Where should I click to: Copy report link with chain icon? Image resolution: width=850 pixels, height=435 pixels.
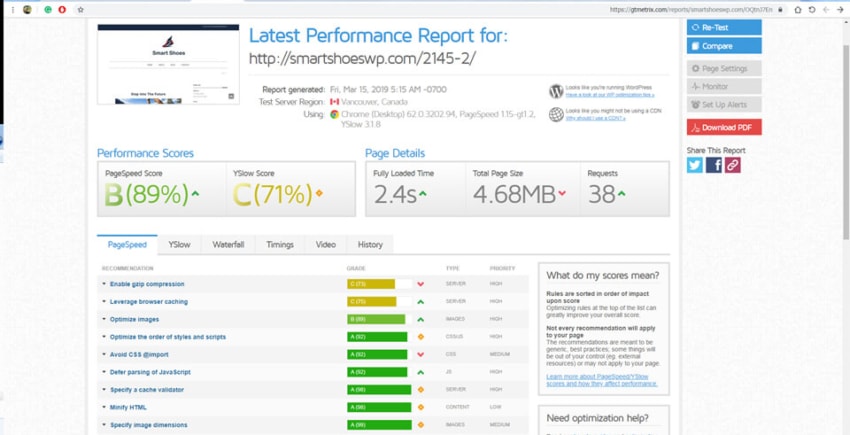[732, 165]
